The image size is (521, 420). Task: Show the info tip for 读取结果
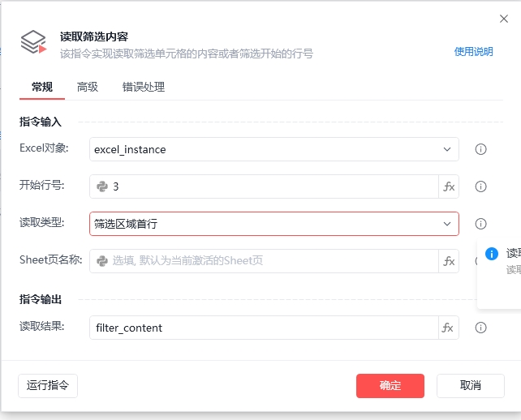480,328
